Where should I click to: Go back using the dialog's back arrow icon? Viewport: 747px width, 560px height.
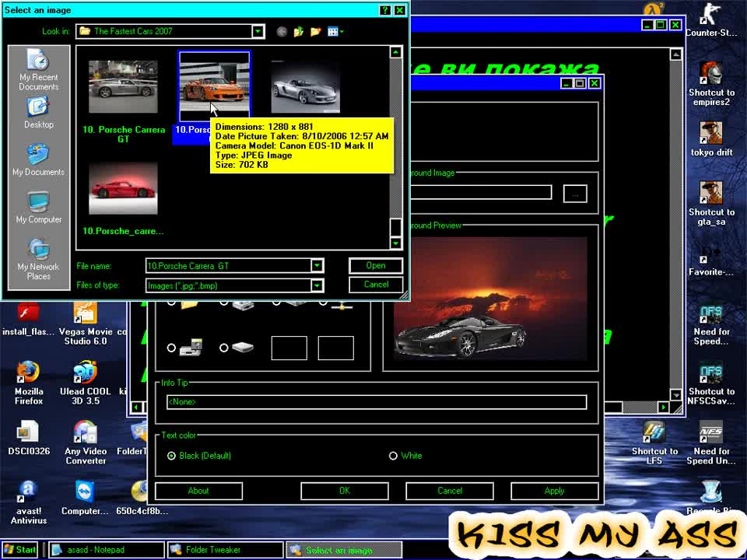pyautogui.click(x=282, y=32)
